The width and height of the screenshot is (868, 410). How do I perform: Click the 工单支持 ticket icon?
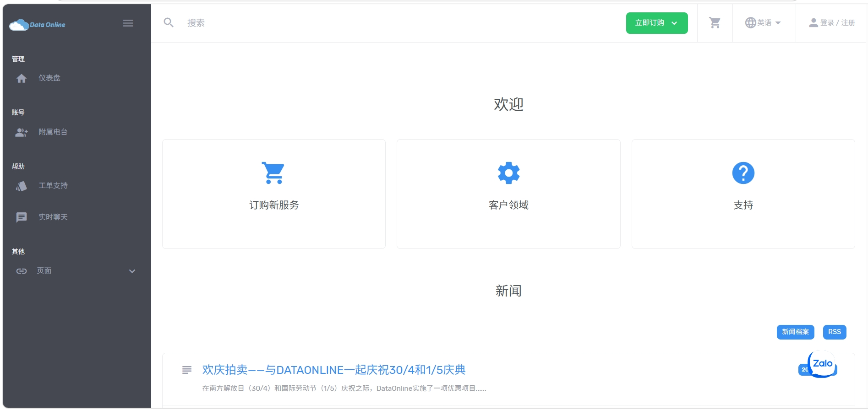[22, 186]
